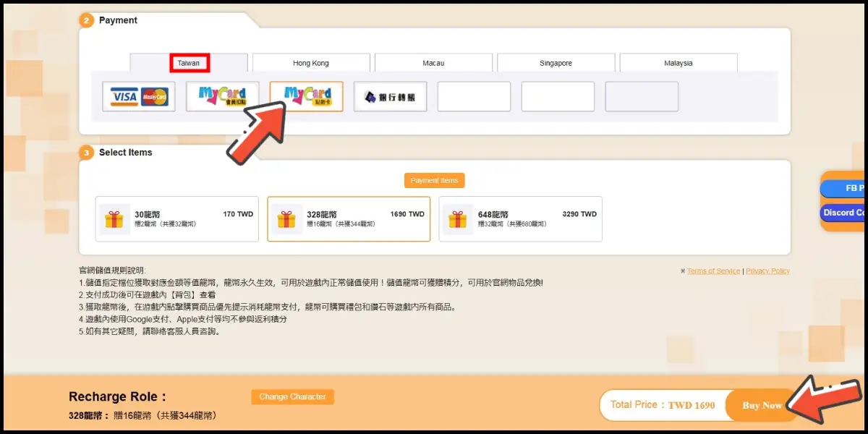Open the Macau region tab

tap(433, 63)
